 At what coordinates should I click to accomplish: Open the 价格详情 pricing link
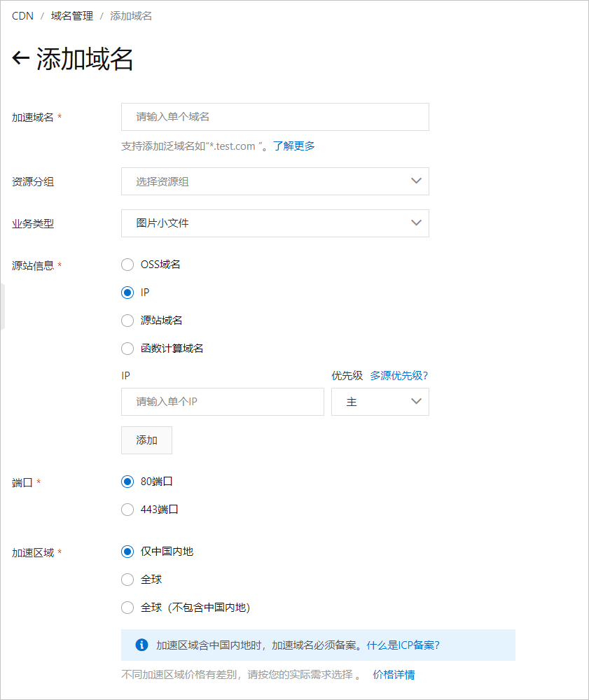click(394, 675)
